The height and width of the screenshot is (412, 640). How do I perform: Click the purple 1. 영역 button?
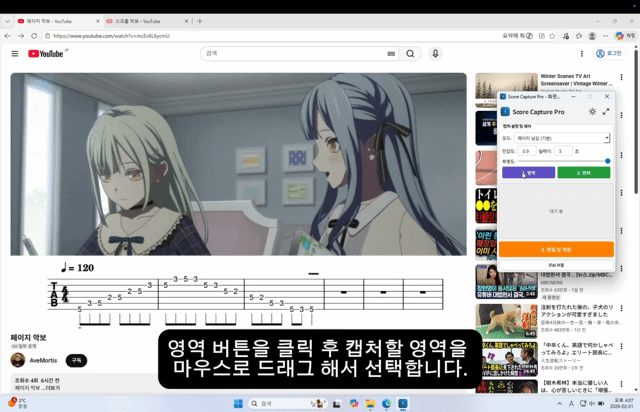tap(528, 173)
